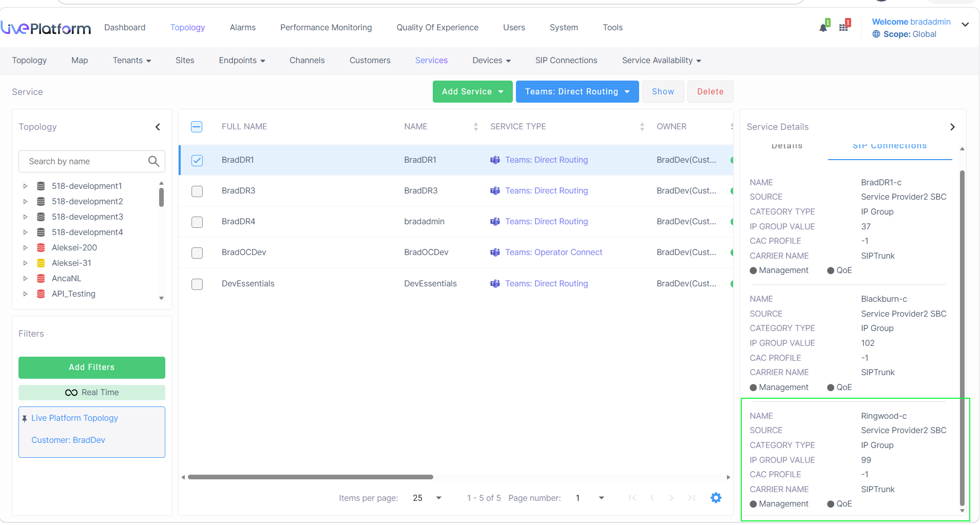This screenshot has width=980, height=525.
Task: Click Teams icon in DevEssentials row
Action: pyautogui.click(x=495, y=284)
